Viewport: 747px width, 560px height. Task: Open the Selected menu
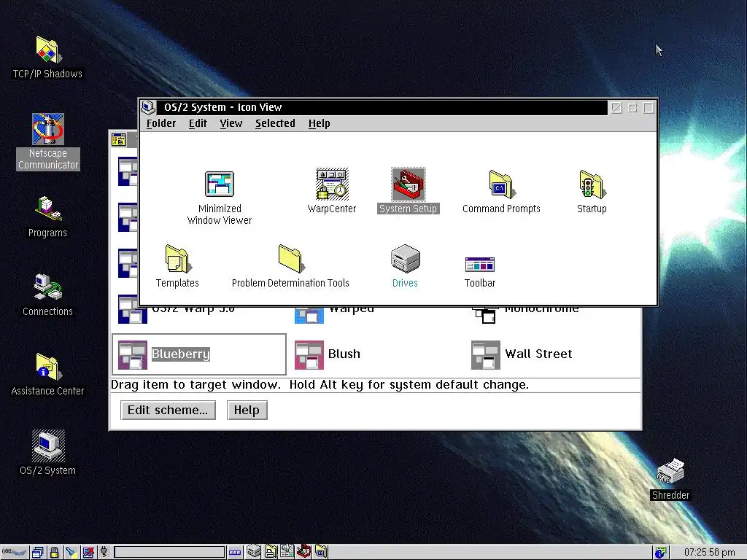point(275,123)
